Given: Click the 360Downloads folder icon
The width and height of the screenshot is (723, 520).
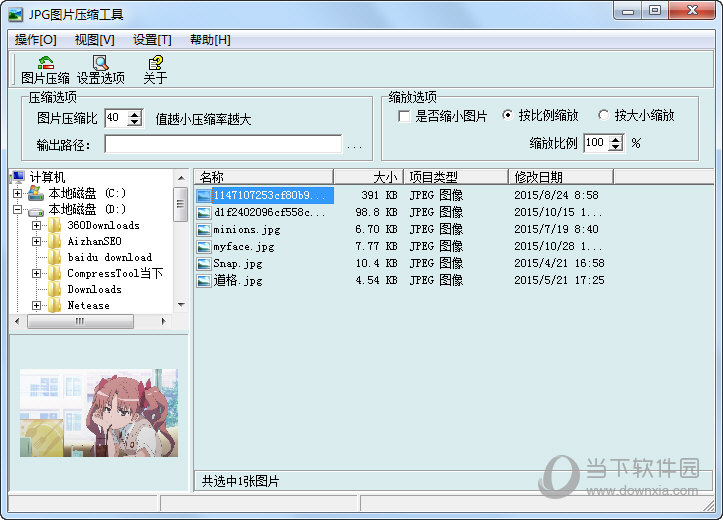Looking at the screenshot, I should pyautogui.click(x=55, y=225).
